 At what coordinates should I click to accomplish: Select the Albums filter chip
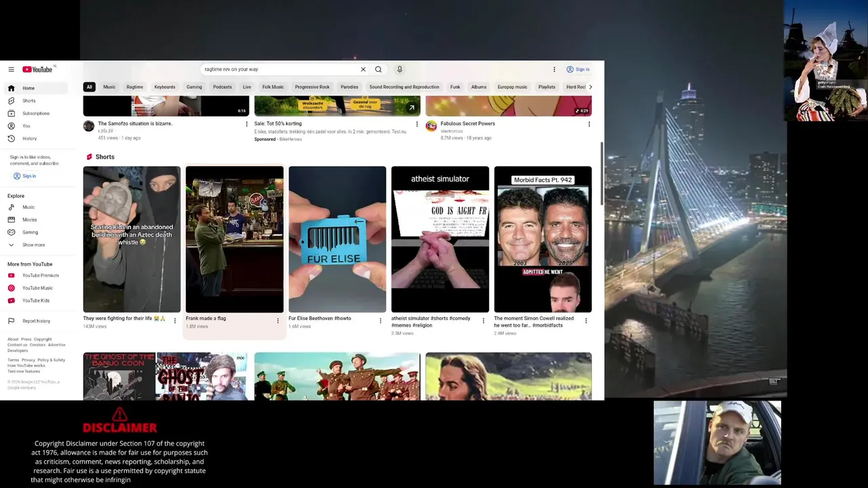(x=479, y=87)
